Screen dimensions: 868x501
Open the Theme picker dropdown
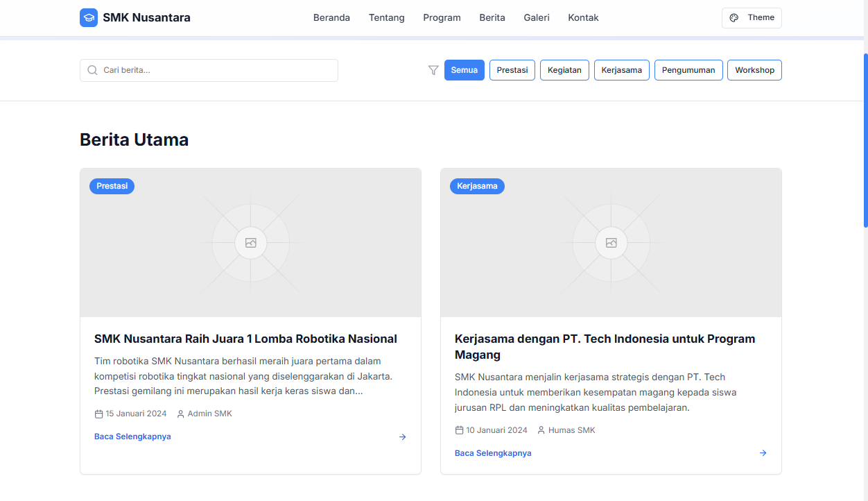tap(752, 18)
